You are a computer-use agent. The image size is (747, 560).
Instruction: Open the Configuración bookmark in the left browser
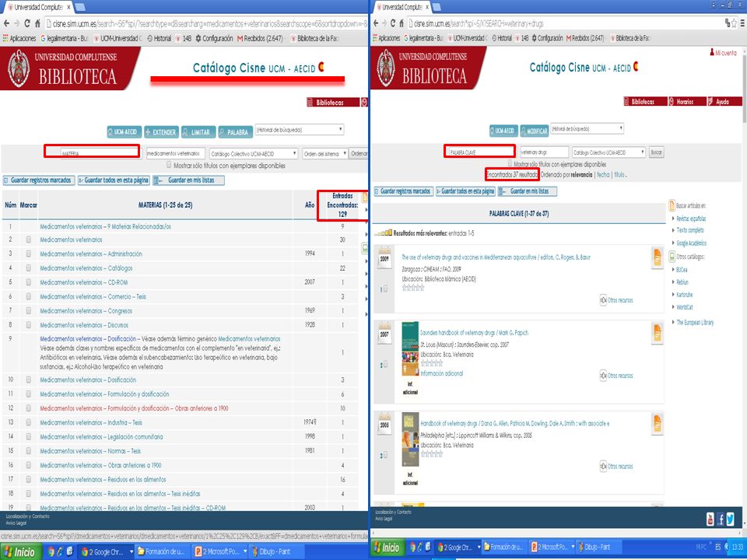(214, 38)
